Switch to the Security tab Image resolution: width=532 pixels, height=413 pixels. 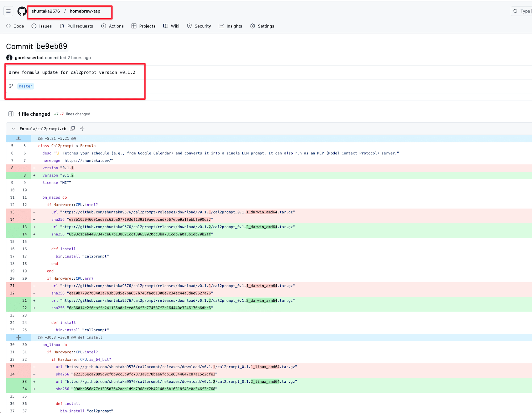tap(199, 26)
